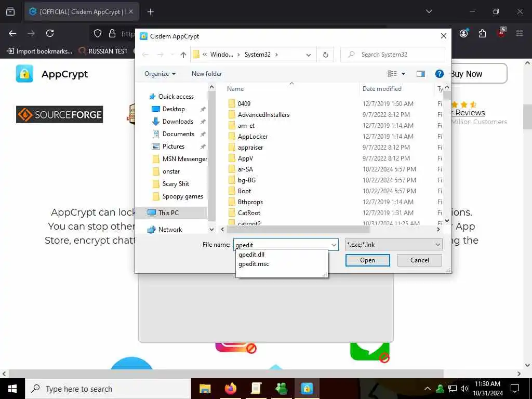The image size is (532, 399).
Task: Click Firefox back arrow
Action: tap(12, 33)
